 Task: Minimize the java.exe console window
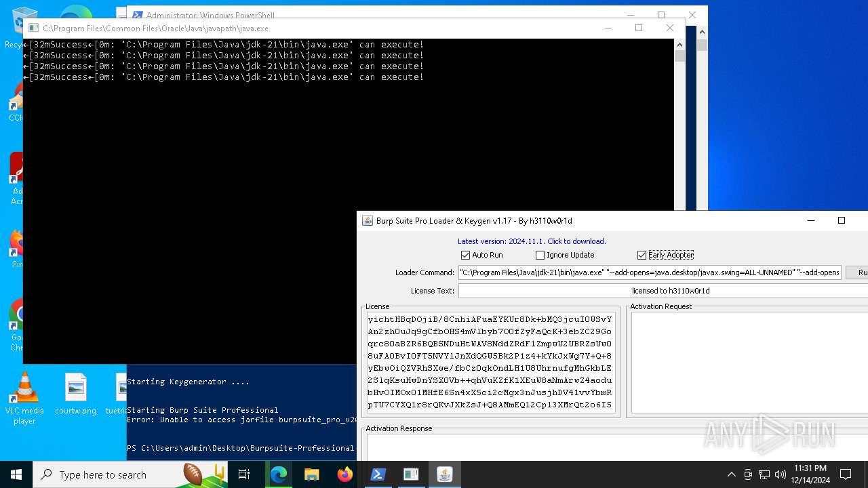coord(608,28)
